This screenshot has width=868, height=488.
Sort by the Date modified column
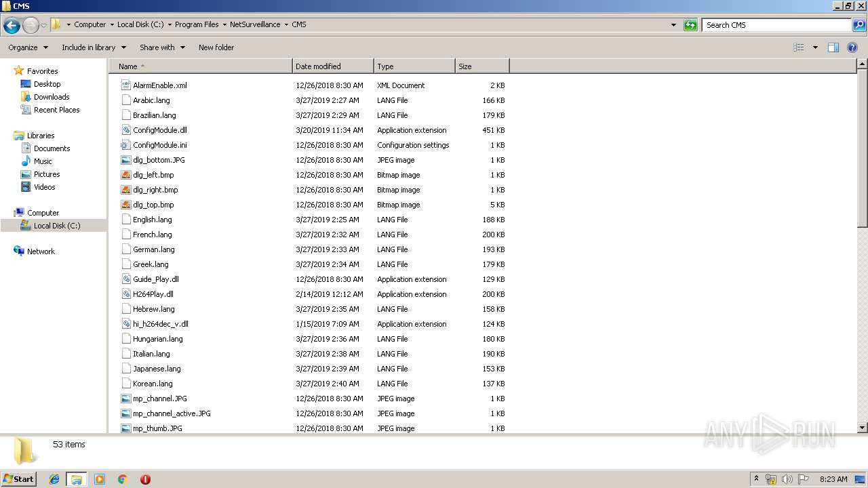click(x=333, y=66)
